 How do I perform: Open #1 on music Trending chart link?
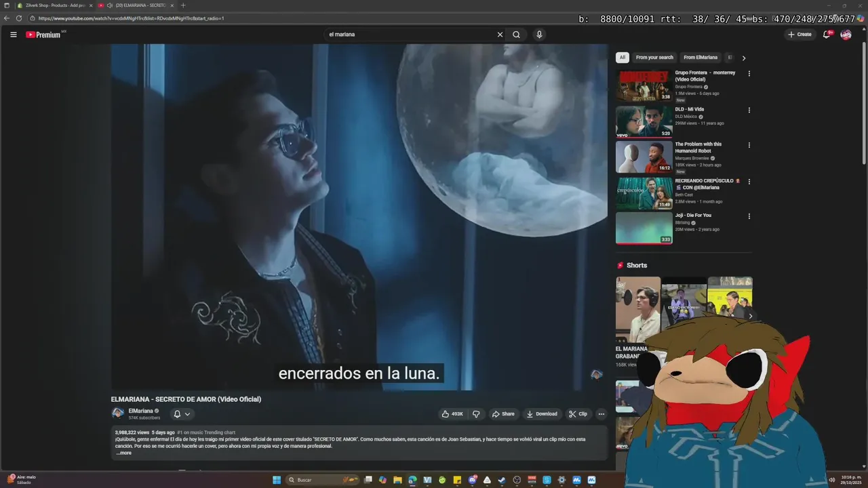[x=206, y=432]
